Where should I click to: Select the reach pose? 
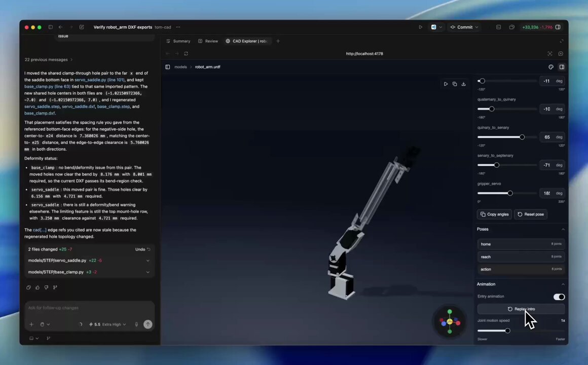tap(521, 257)
